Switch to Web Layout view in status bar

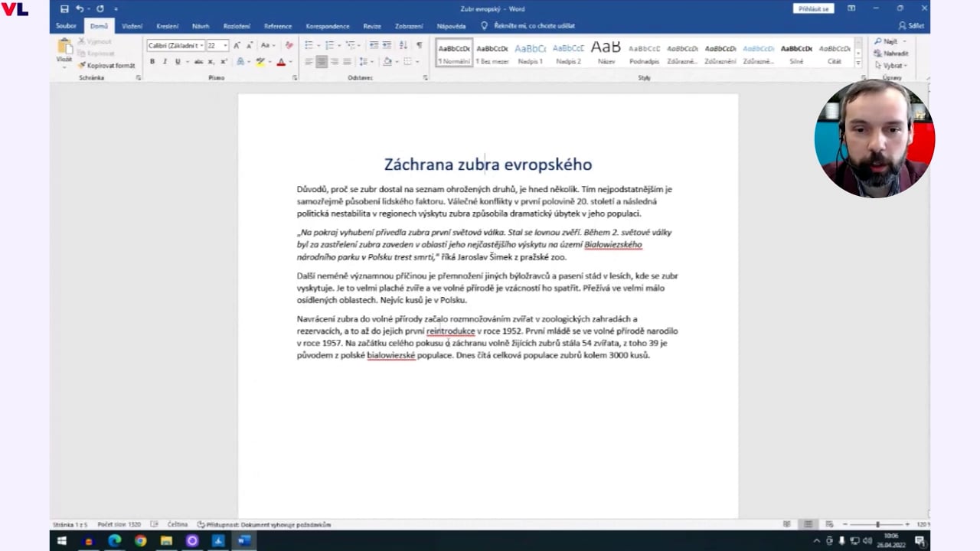tap(829, 524)
